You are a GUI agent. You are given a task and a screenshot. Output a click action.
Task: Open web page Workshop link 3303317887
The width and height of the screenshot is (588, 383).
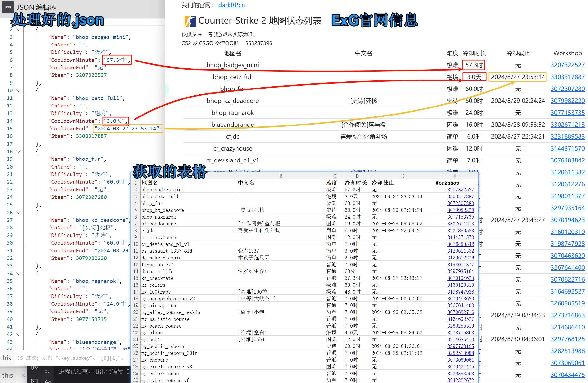[x=568, y=77]
